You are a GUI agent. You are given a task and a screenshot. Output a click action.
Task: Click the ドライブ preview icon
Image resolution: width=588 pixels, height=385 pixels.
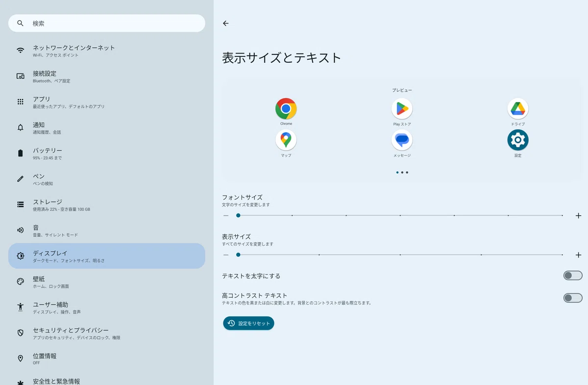[518, 109]
